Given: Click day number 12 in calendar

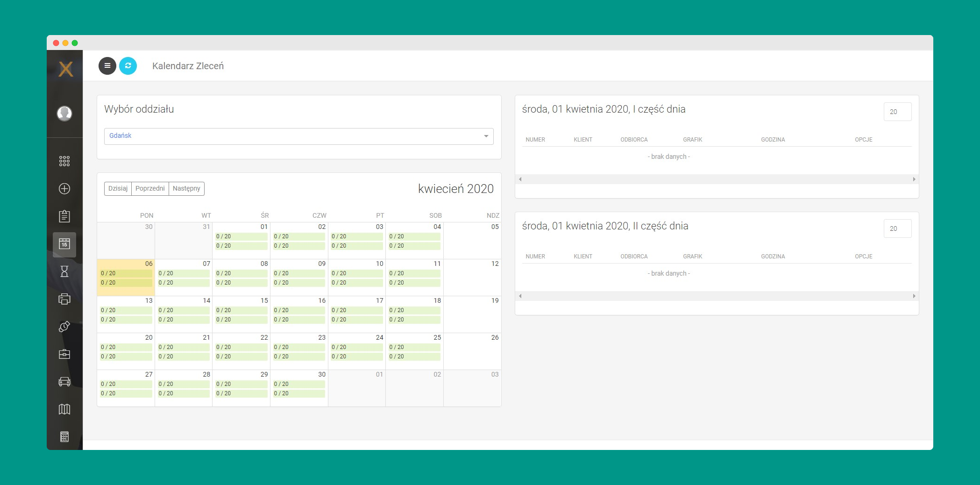Looking at the screenshot, I should click(x=495, y=264).
